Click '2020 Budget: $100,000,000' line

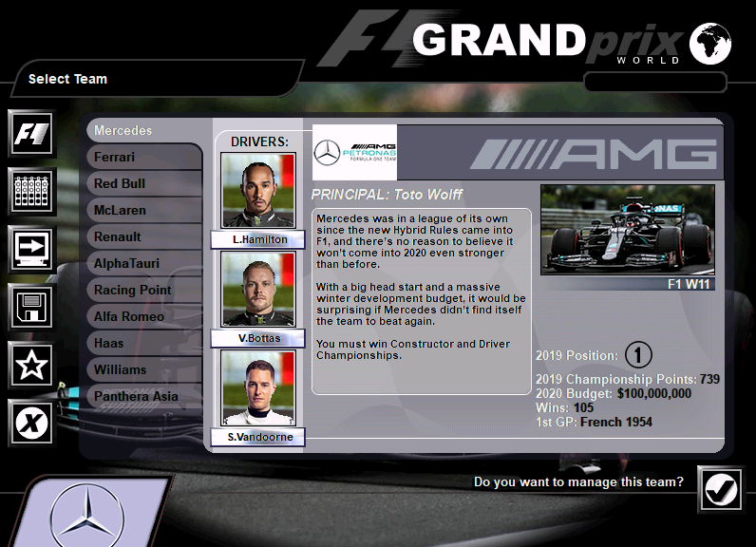tap(614, 394)
